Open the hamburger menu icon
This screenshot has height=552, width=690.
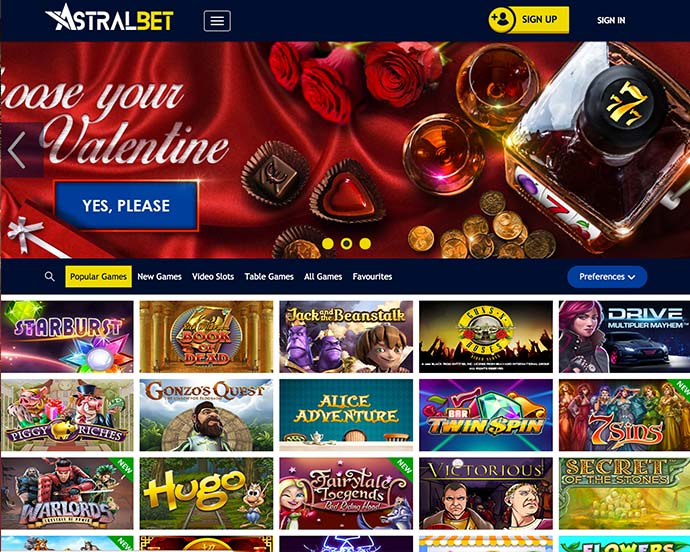pos(217,21)
